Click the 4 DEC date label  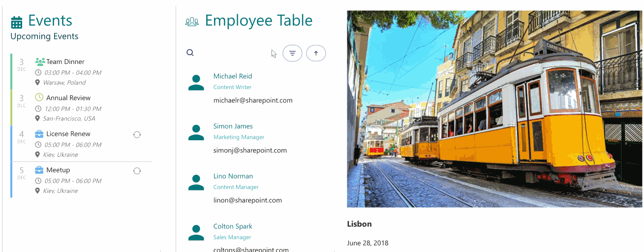(x=22, y=137)
